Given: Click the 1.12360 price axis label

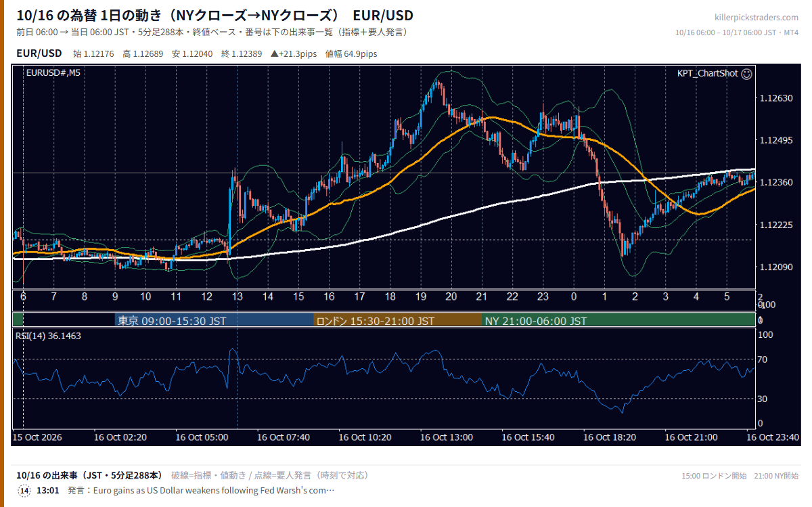Looking at the screenshot, I should coord(775,183).
